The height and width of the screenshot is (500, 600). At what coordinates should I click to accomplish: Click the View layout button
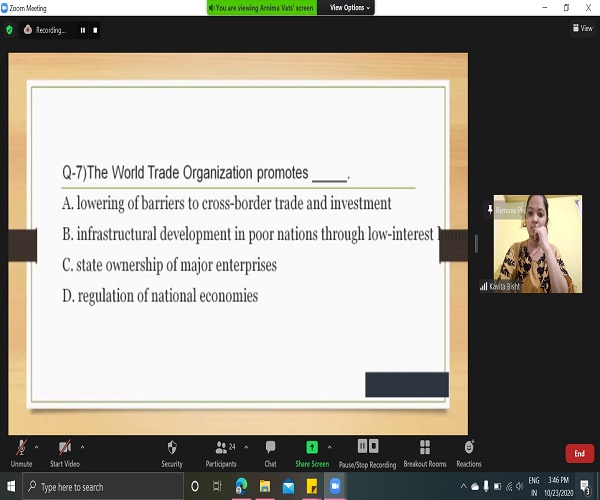[x=582, y=28]
